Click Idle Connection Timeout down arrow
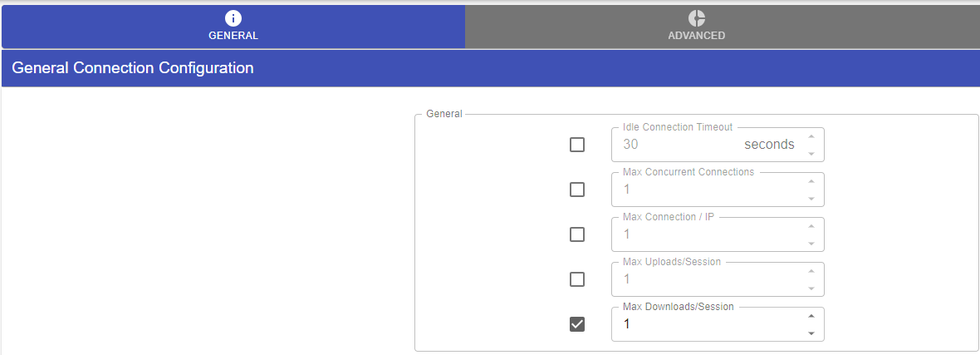Image resolution: width=980 pixels, height=355 pixels. click(x=811, y=154)
